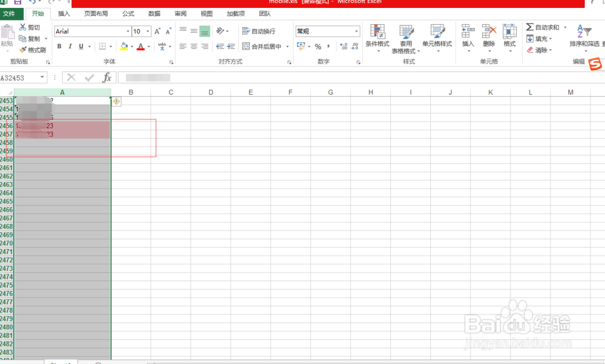
Task: Increase decimal places
Action: pyautogui.click(x=344, y=47)
